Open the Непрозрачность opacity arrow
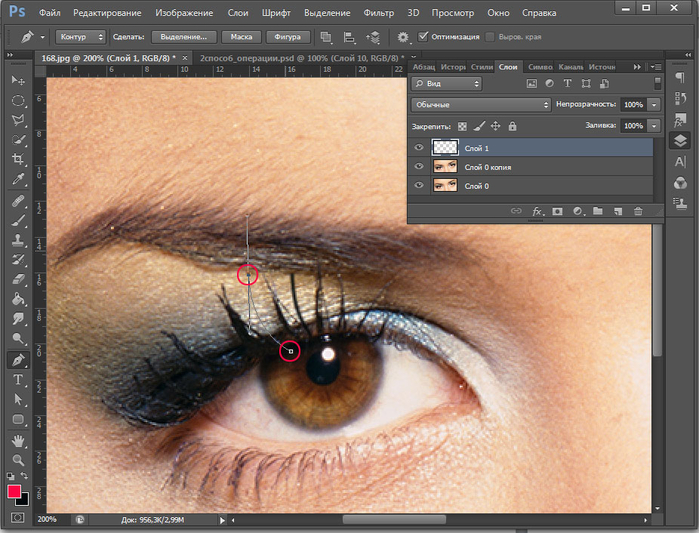 [x=654, y=104]
